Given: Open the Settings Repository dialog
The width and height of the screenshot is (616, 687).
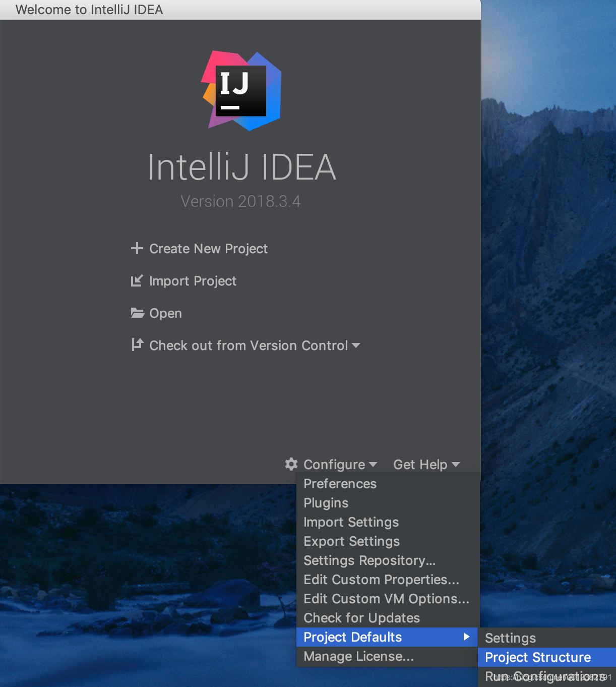Looking at the screenshot, I should tap(369, 560).
